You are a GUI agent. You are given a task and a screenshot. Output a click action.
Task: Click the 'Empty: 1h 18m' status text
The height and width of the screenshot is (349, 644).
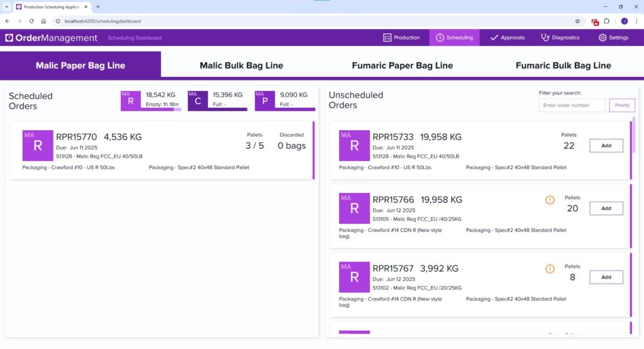coord(162,104)
